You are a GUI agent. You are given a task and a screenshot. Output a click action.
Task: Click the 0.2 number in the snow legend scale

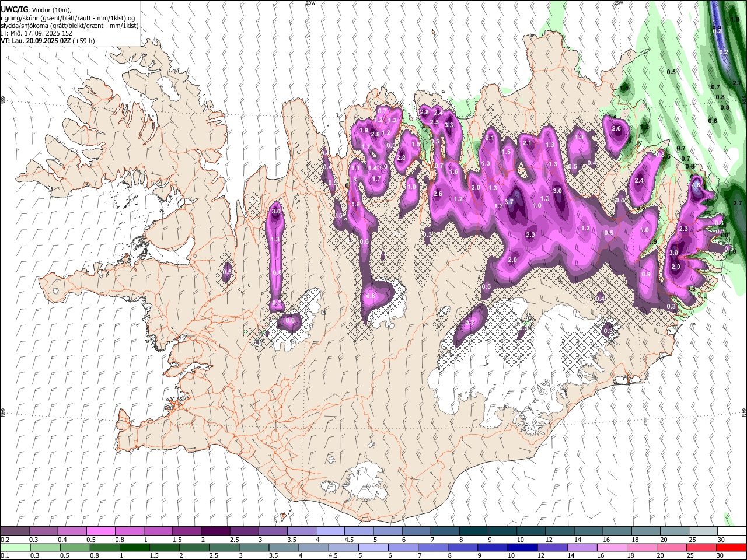click(x=5, y=540)
